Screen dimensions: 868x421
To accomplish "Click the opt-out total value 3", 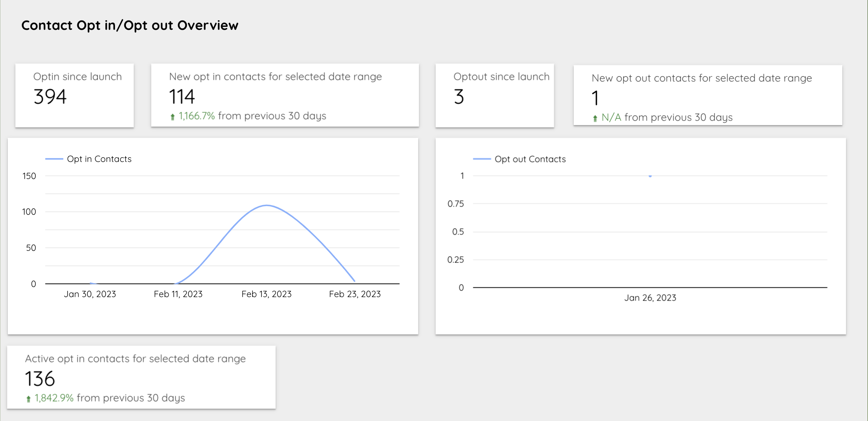I will [x=459, y=97].
